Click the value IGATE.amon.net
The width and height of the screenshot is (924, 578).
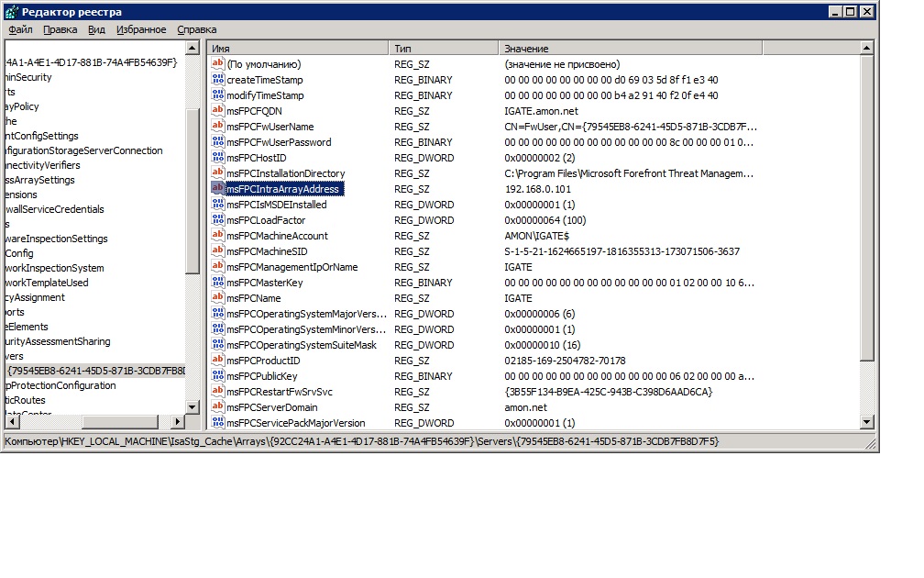[542, 112]
